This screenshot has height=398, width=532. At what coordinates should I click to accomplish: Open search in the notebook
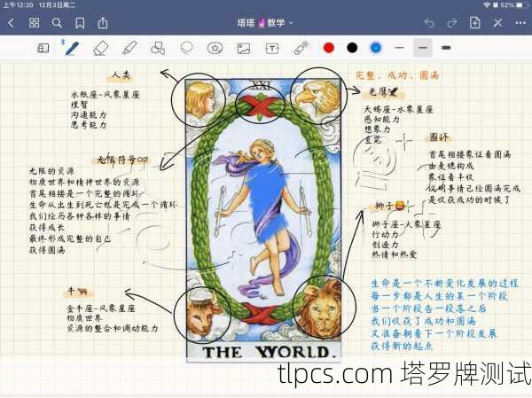point(57,22)
